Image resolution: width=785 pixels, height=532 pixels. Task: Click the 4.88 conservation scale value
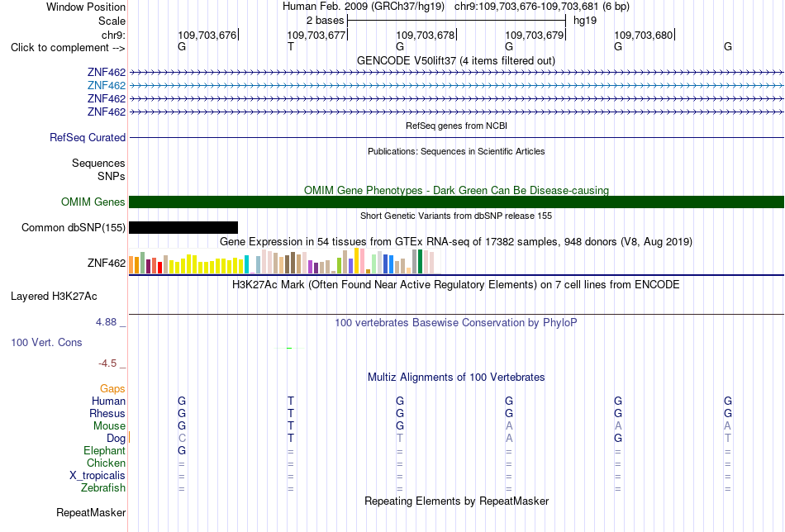point(106,322)
